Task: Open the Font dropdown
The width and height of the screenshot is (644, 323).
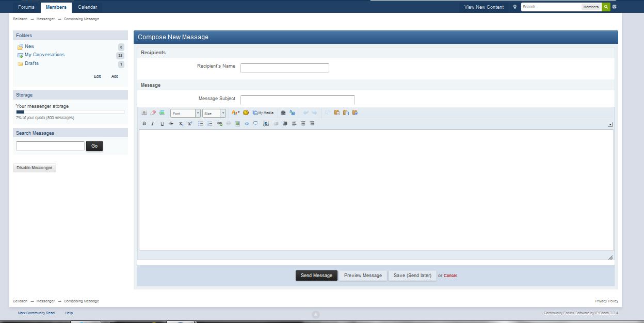Action: coord(185,113)
